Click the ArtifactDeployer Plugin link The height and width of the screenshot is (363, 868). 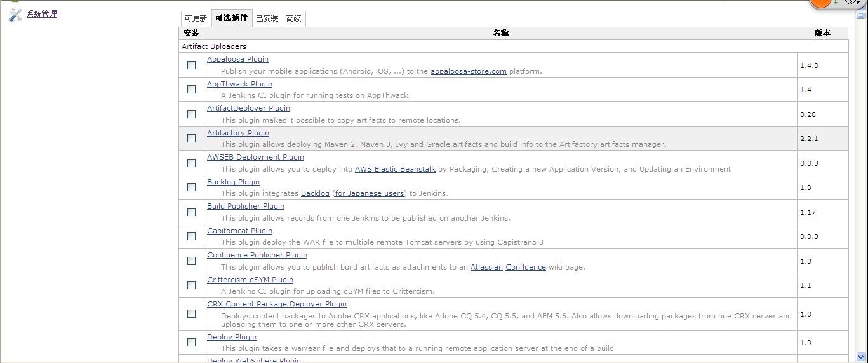(x=248, y=108)
